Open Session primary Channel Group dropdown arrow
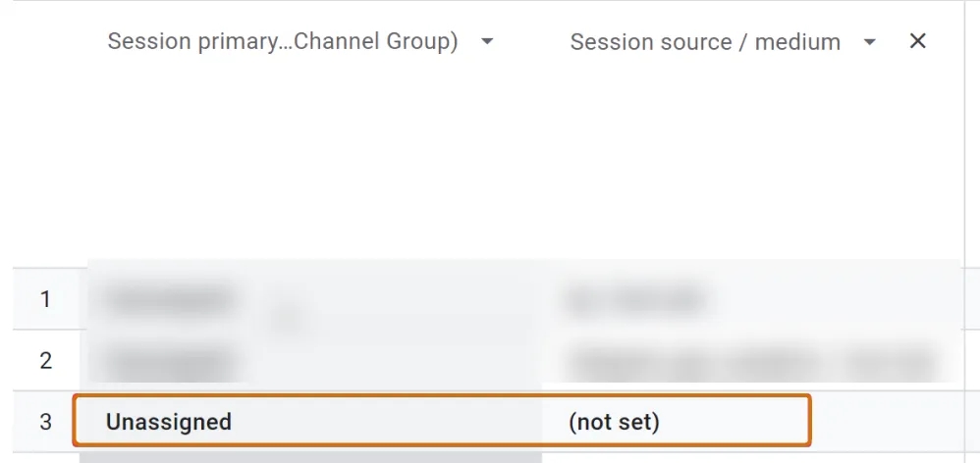The width and height of the screenshot is (980, 463). click(x=487, y=42)
